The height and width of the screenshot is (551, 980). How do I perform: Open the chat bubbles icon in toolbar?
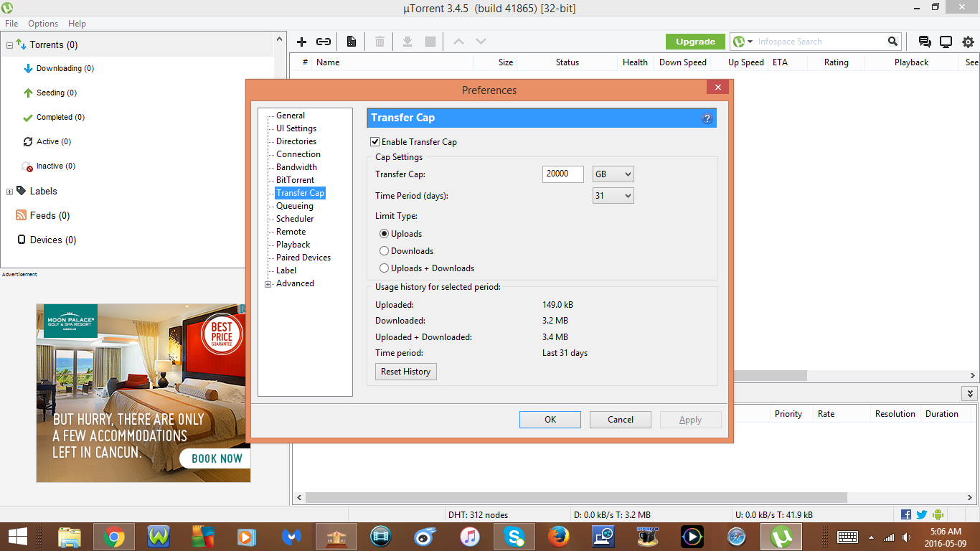point(925,42)
